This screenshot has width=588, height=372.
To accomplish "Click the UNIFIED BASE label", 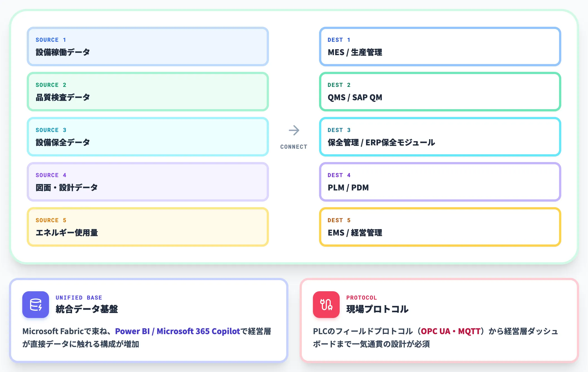I will tap(79, 298).
